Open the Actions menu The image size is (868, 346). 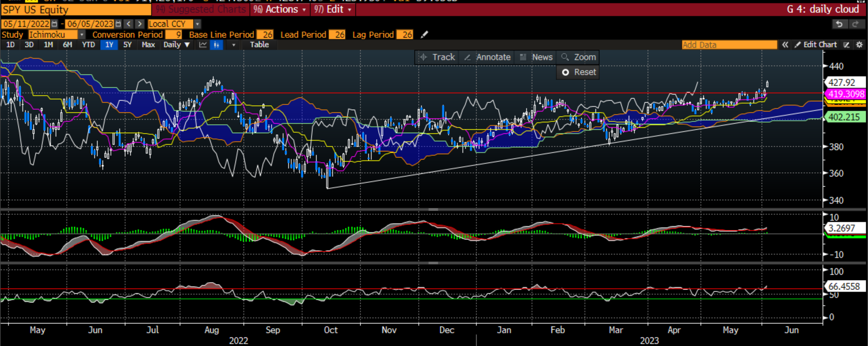click(280, 9)
